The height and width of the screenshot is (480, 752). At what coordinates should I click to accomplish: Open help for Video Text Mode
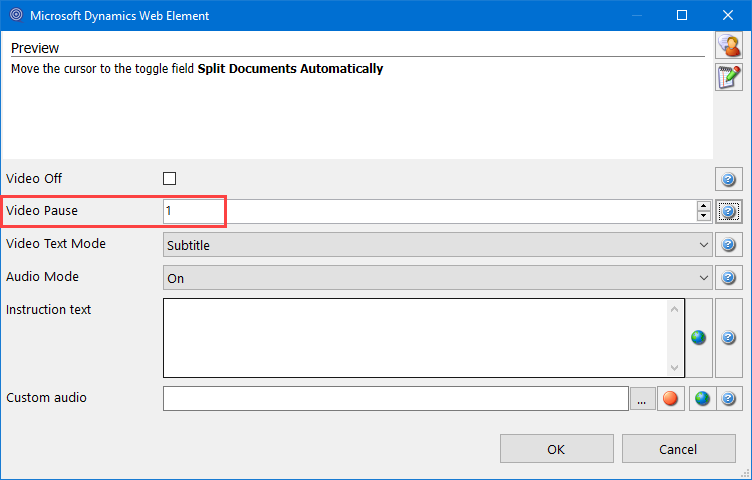click(x=728, y=245)
